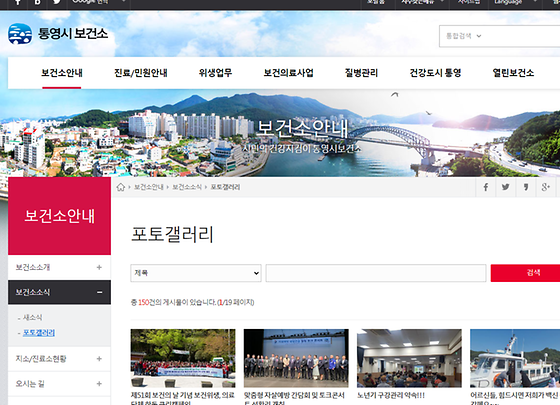Click the red 검색 button
Viewport: 560px width, 405px height.
tap(525, 273)
